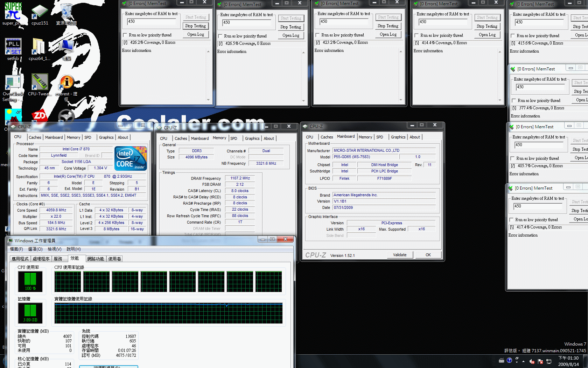
Task: Open the setfsb desktop shortcut
Action: [13, 49]
